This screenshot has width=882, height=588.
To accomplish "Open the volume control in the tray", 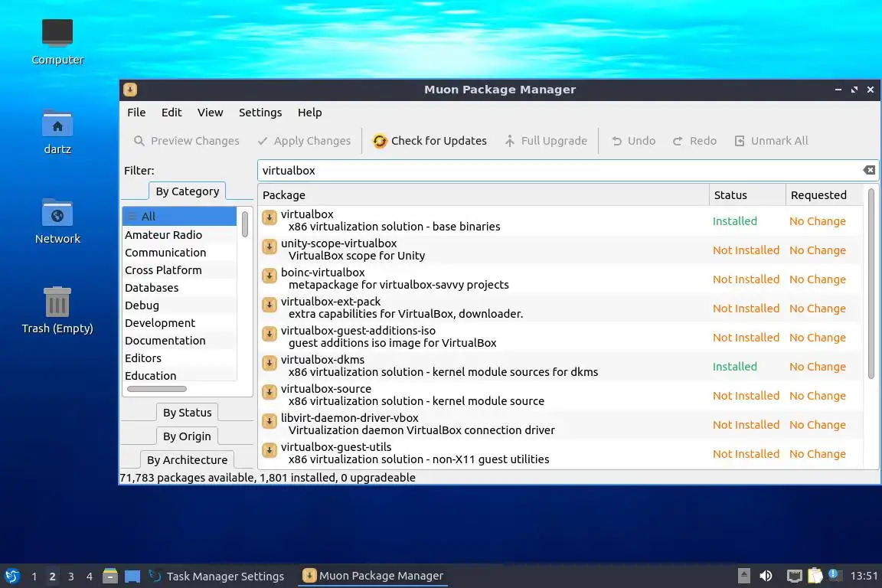I will (x=766, y=576).
